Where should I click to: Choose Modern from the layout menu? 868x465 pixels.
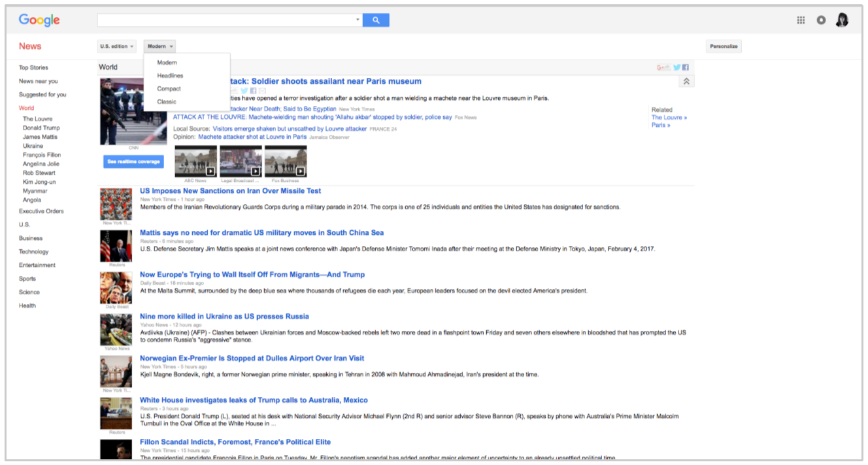pos(167,63)
